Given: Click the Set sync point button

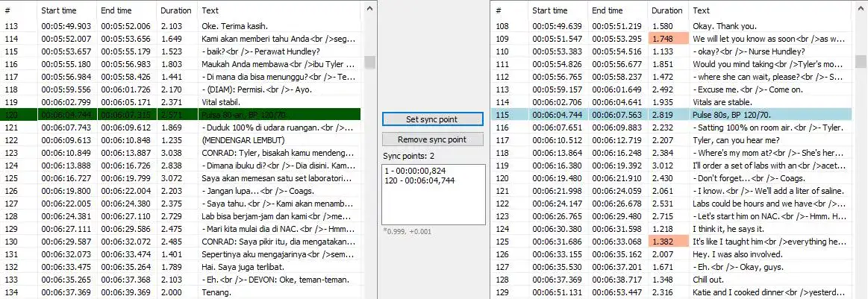Looking at the screenshot, I should point(432,119).
